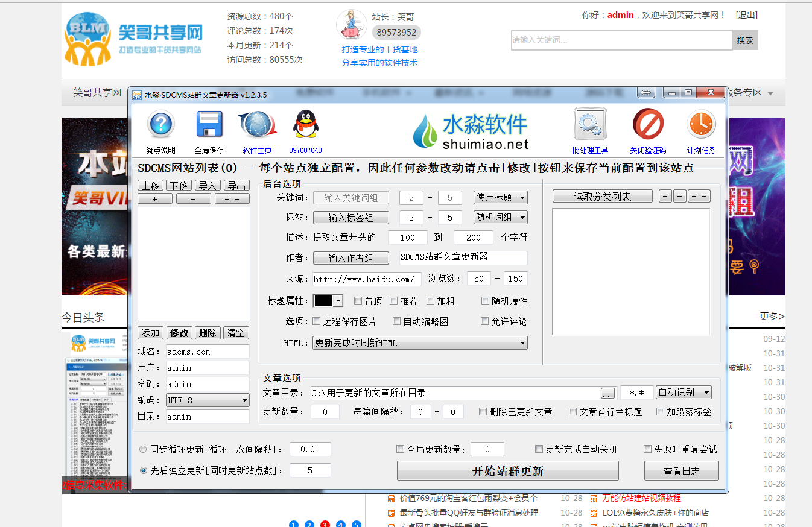Click the QQ penguin icon 897687648
The width and height of the screenshot is (812, 527).
click(306, 125)
